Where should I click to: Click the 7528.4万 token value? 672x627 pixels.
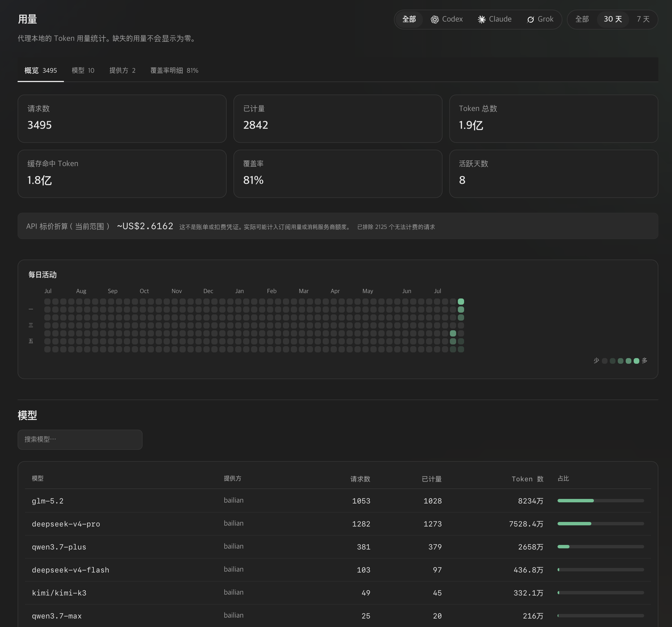click(x=526, y=524)
